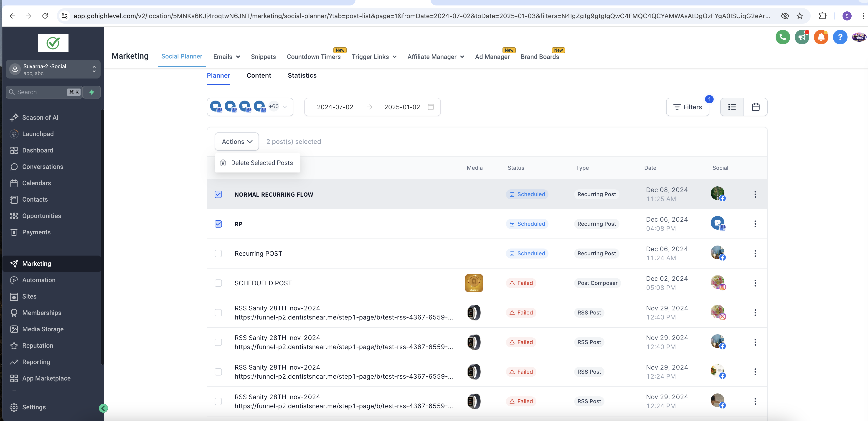Bookmark this page with star icon
The height and width of the screenshot is (421, 868).
click(799, 16)
